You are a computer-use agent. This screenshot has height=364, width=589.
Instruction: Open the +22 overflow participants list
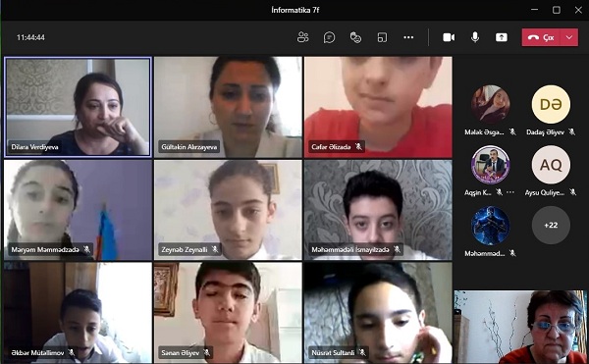pos(551,225)
